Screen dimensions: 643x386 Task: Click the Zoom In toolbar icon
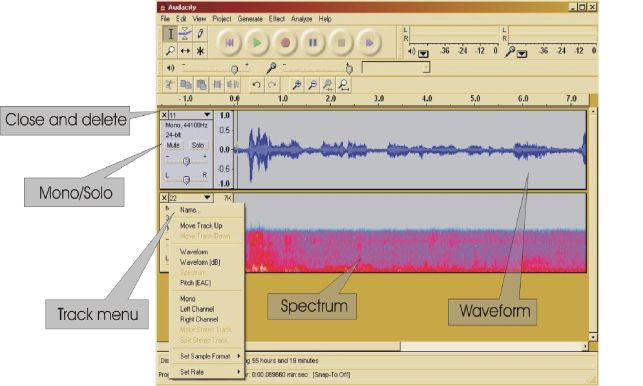click(x=296, y=85)
